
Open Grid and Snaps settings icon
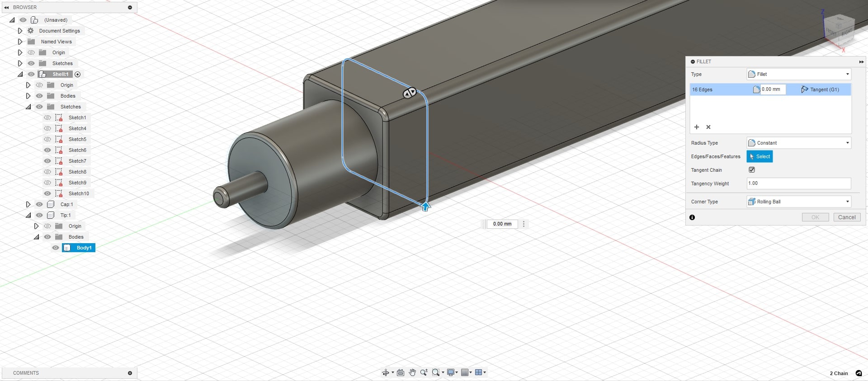click(x=465, y=372)
